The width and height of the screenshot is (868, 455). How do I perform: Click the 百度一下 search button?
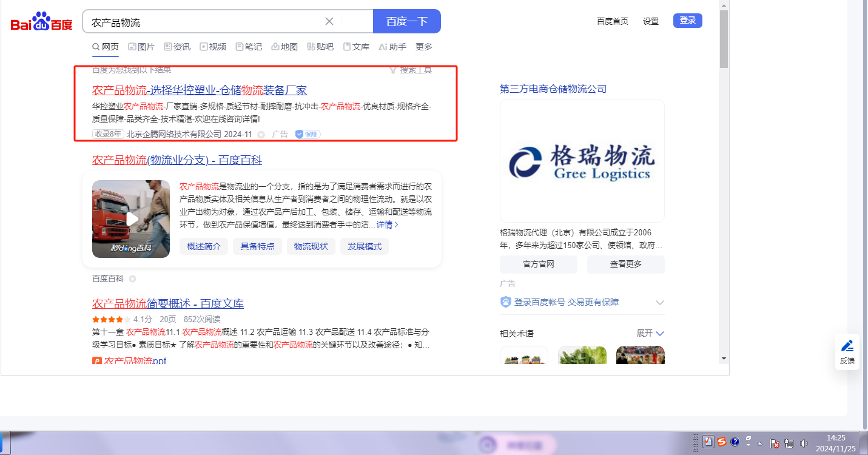407,22
